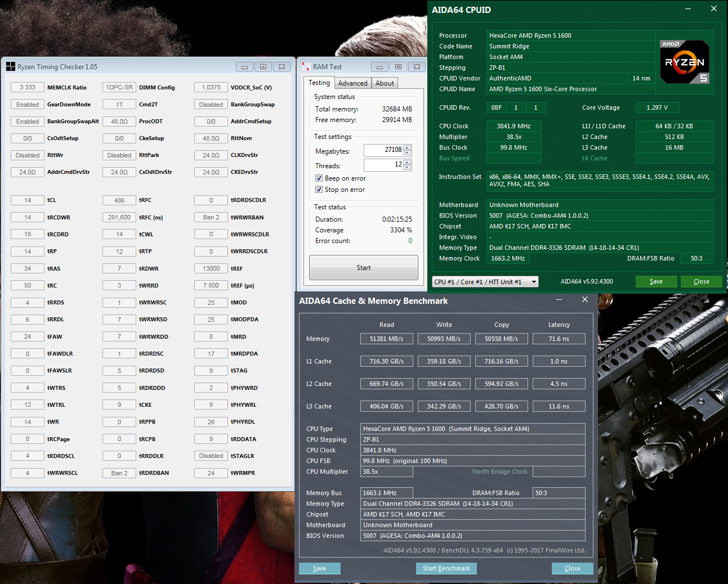
Task: Toggle Beep on error checkbox
Action: [319, 178]
